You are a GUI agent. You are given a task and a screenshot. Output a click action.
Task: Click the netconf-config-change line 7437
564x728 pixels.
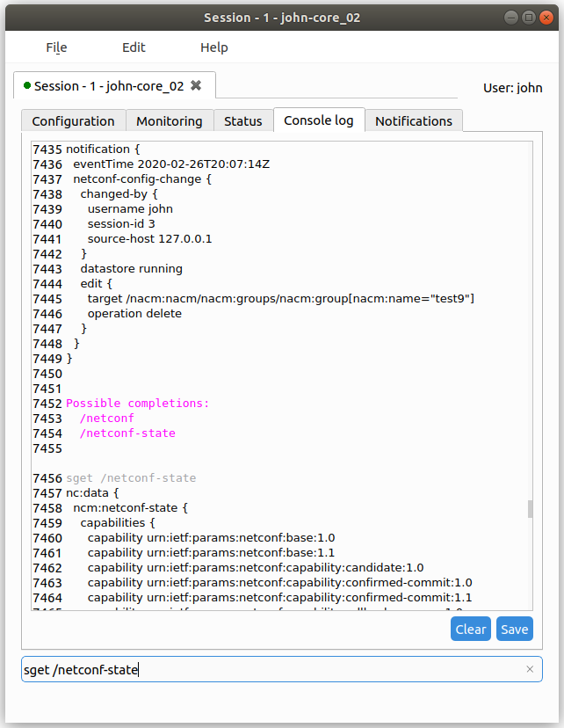coord(142,178)
